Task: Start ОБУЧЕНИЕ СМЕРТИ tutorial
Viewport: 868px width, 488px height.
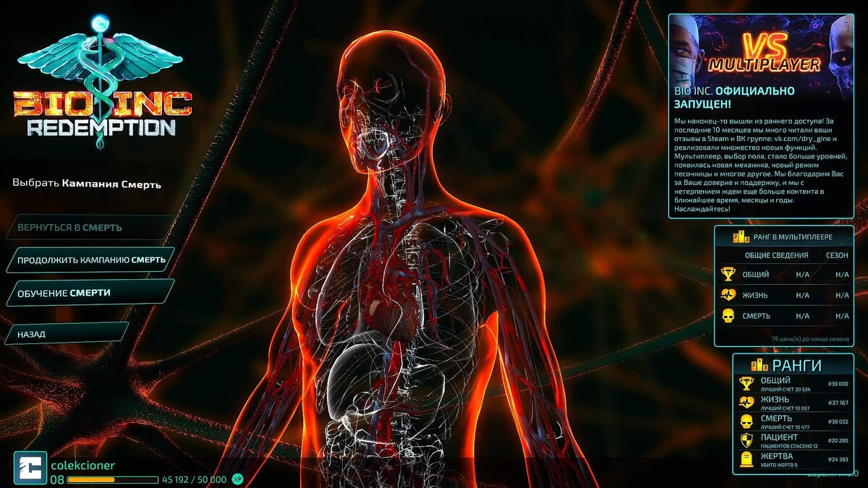Action: [x=90, y=293]
